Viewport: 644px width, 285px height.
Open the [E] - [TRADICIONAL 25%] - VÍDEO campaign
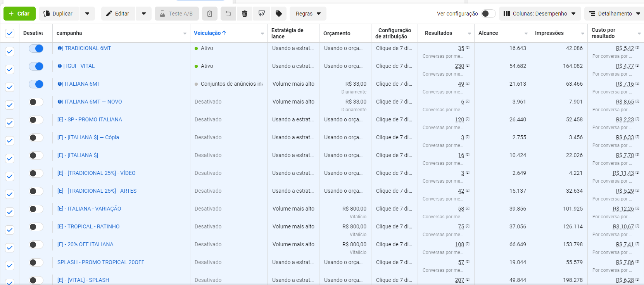click(97, 173)
